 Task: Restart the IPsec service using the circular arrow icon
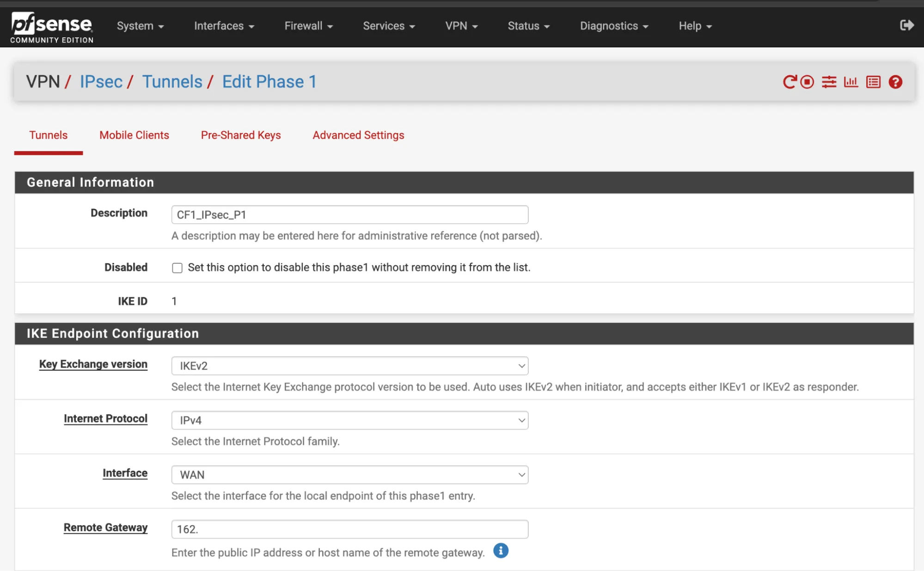(x=789, y=81)
